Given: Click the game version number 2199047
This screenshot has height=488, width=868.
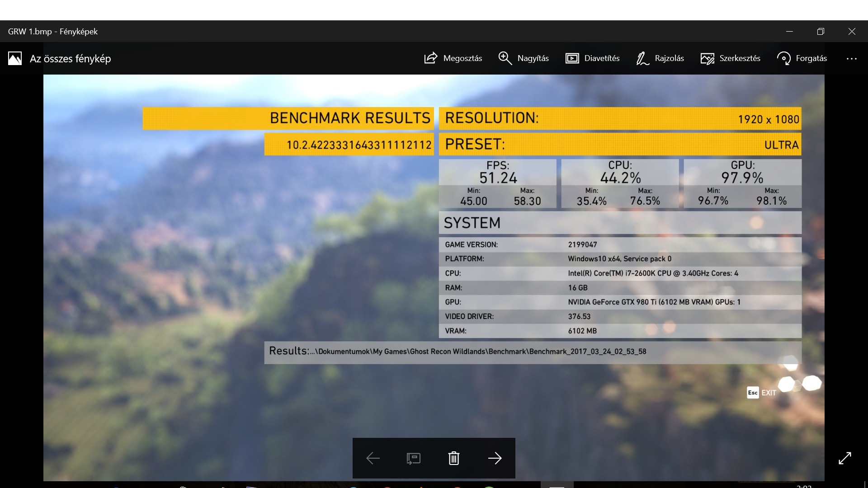Looking at the screenshot, I should coord(582,244).
